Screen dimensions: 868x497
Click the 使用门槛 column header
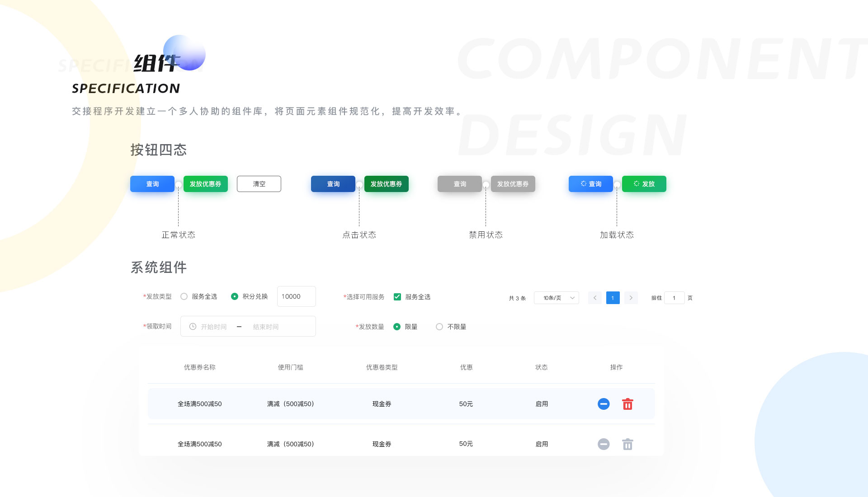tap(291, 367)
